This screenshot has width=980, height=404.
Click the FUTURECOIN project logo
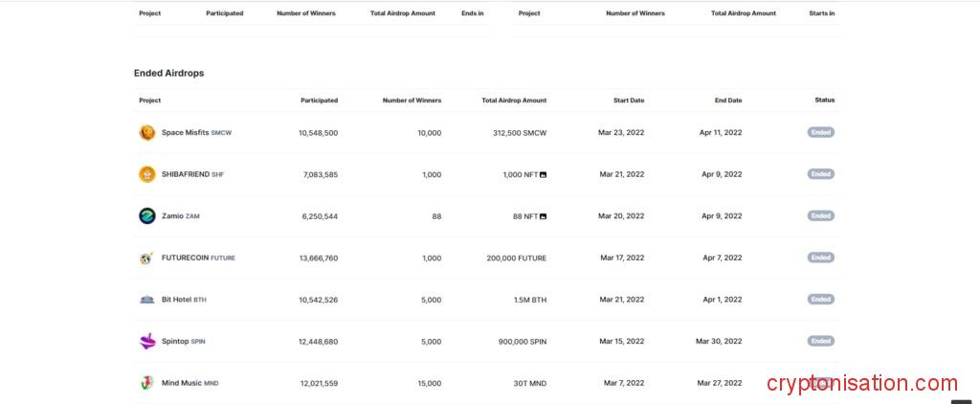(146, 258)
